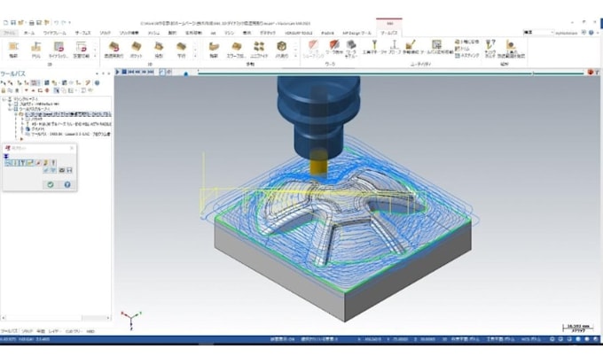Image resolution: width=603 pixels, height=364 pixels.
Task: Click the backplot speed slider handle
Action: coord(186,74)
